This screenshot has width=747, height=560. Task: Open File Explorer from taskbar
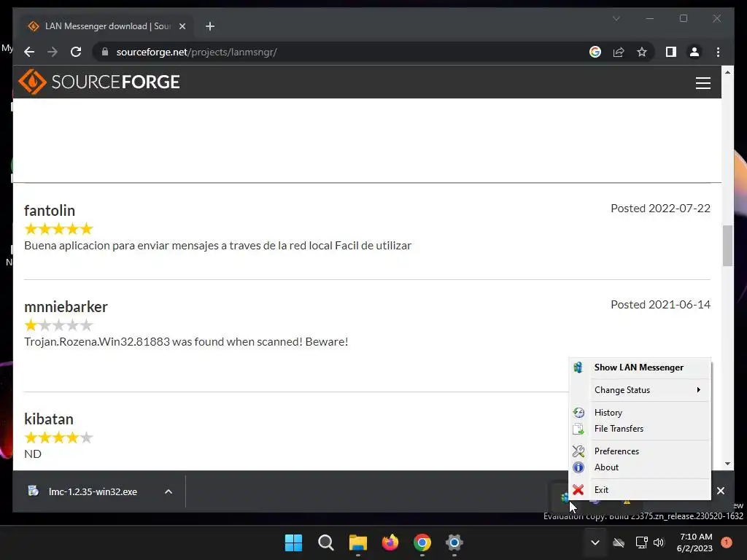[357, 542]
